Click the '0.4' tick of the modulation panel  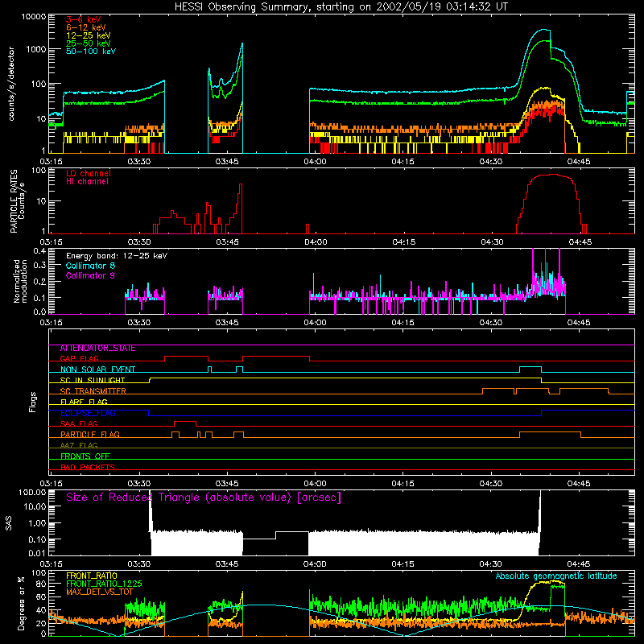[x=39, y=251]
